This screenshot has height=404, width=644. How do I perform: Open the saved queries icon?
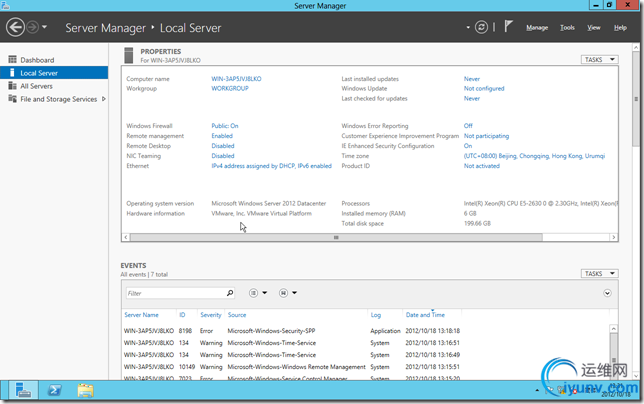(283, 293)
